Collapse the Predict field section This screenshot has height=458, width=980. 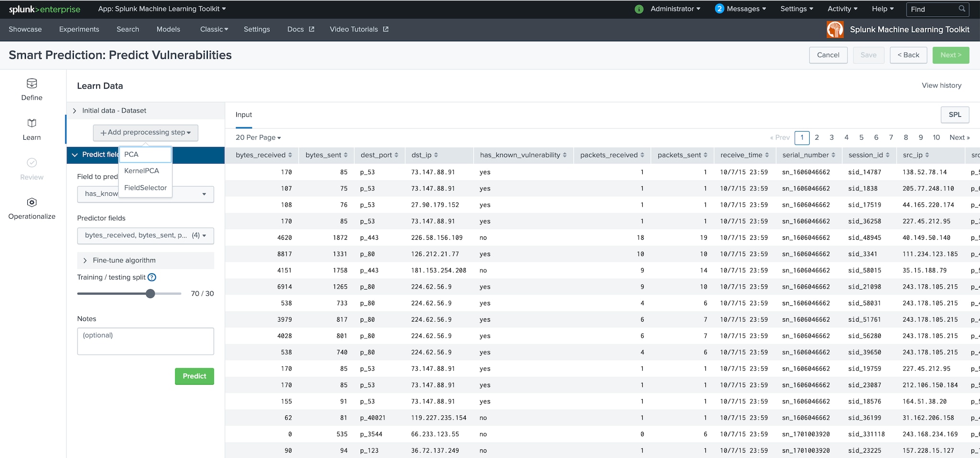click(x=75, y=155)
